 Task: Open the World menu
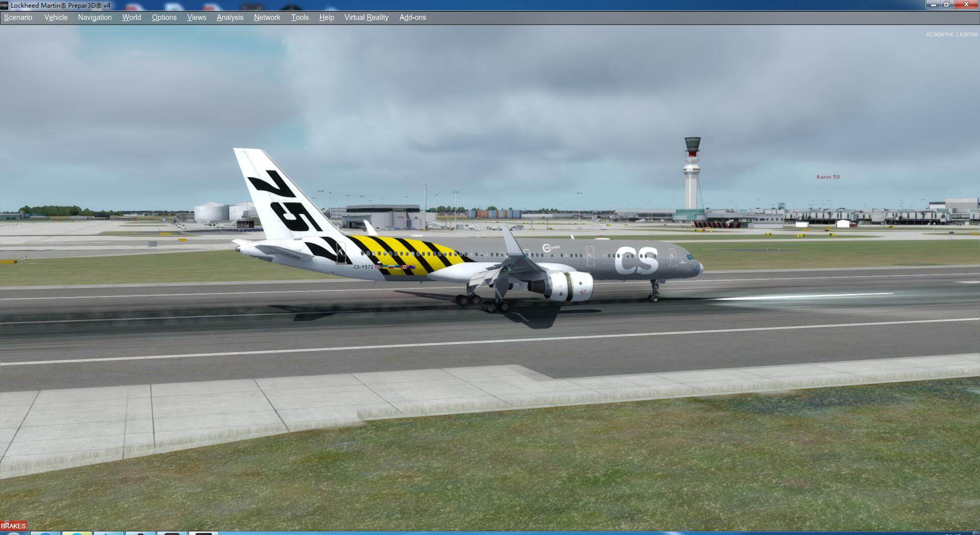[131, 17]
